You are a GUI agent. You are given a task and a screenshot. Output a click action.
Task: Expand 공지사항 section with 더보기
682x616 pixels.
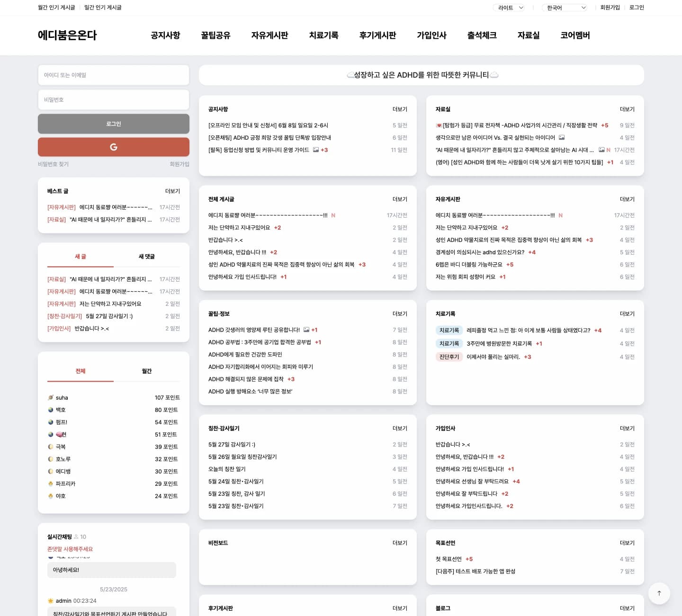(399, 109)
